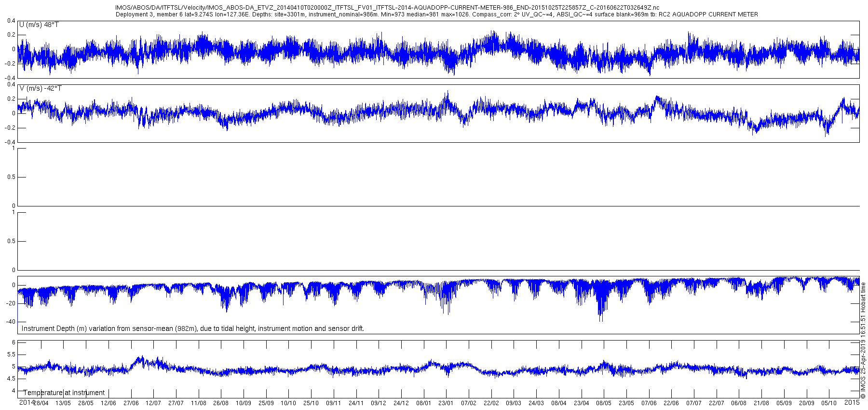This screenshot has height=410, width=868.
Task: Click the '26/08' date tick label
Action: tap(221, 403)
